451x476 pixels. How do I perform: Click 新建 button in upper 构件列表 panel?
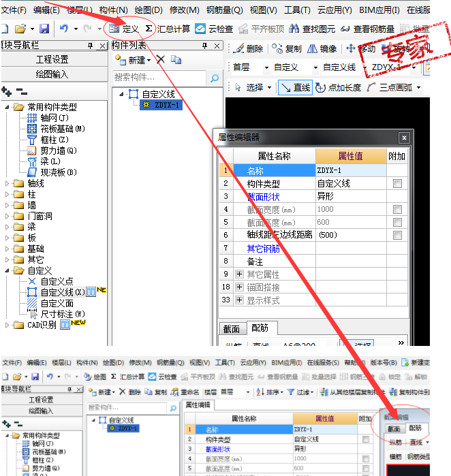[133, 60]
